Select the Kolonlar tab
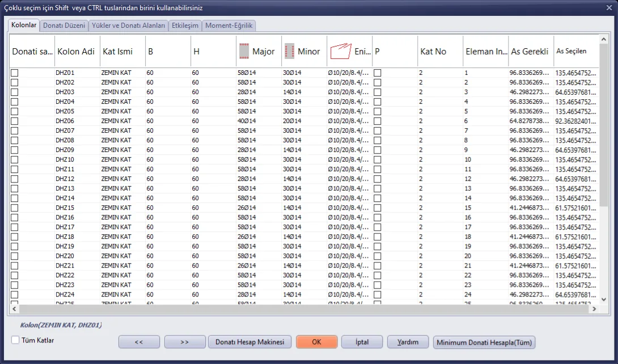The height and width of the screenshot is (364, 618). (x=24, y=25)
